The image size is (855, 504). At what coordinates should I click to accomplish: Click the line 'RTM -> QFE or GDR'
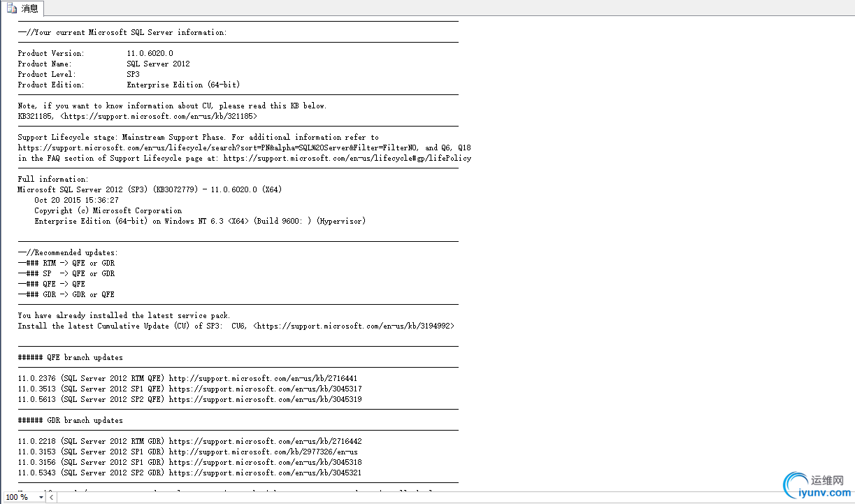[x=66, y=263]
